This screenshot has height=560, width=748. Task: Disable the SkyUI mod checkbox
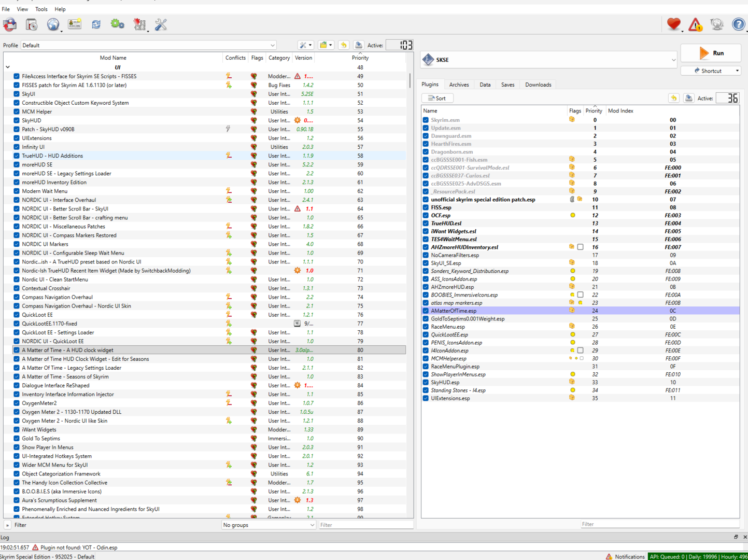tap(17, 94)
